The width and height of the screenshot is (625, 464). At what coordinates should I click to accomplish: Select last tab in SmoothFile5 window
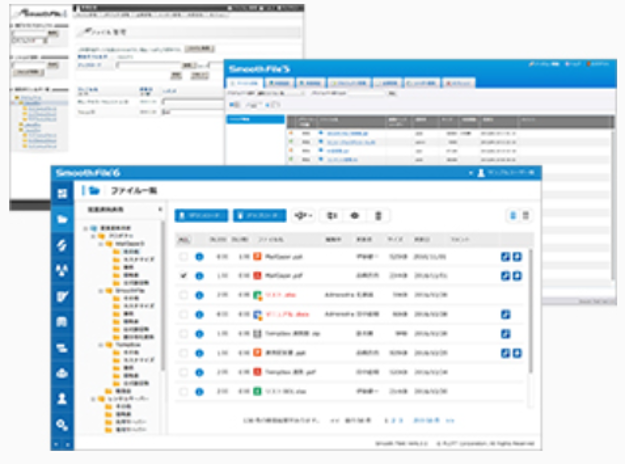pos(458,83)
